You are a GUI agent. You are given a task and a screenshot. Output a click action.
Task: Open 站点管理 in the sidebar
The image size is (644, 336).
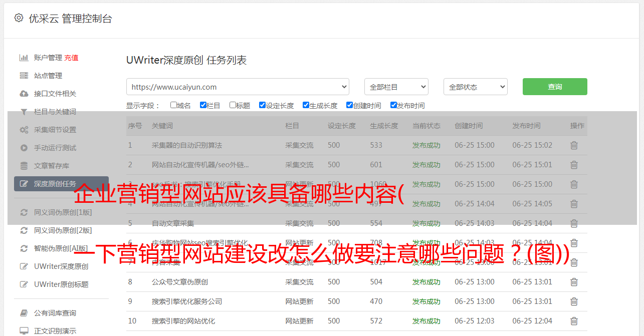coord(48,76)
